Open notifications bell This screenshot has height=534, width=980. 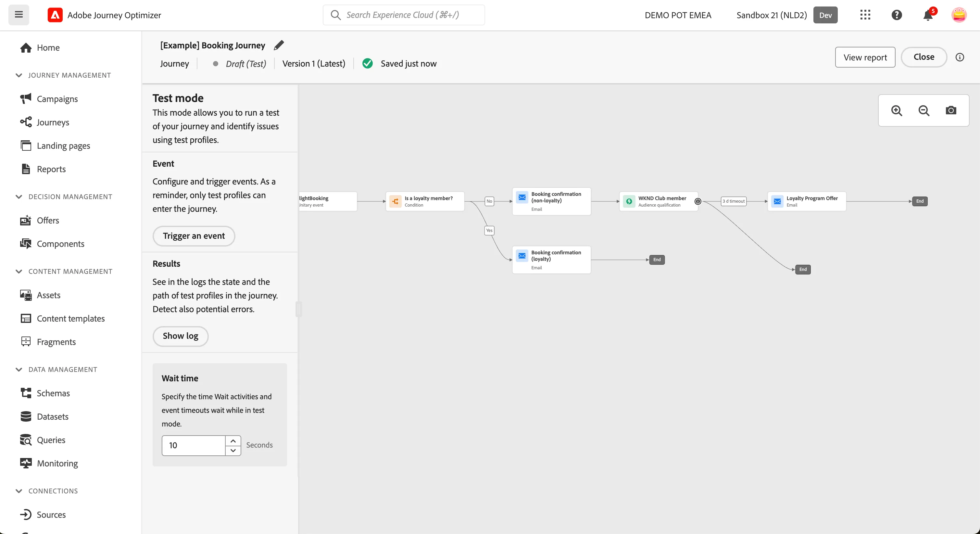tap(928, 15)
